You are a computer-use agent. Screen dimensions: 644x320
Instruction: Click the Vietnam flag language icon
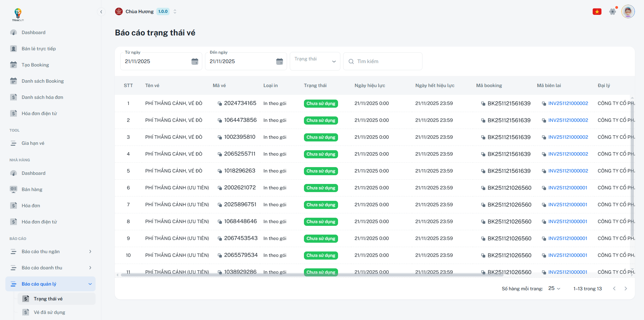point(597,11)
